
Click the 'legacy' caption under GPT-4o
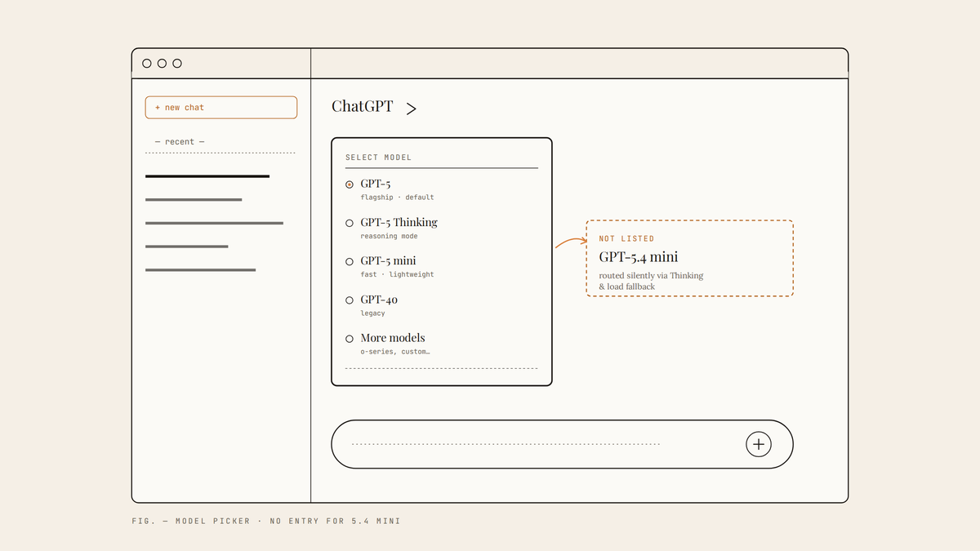pyautogui.click(x=372, y=313)
